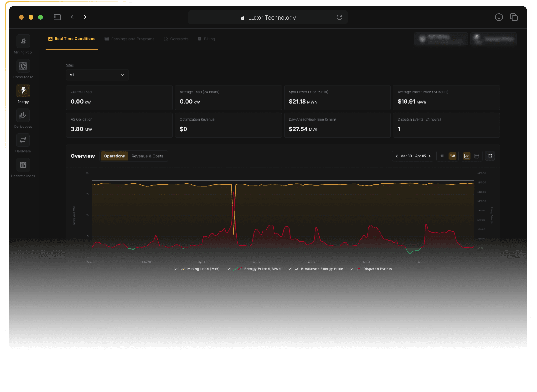Go to previous week date arrow
Screen dimensions: 537x392
tap(397, 156)
